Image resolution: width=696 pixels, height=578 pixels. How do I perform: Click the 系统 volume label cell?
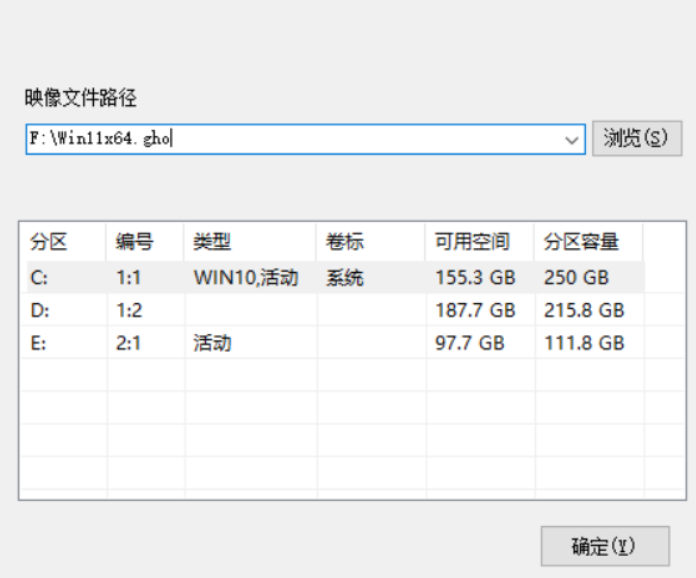click(345, 278)
